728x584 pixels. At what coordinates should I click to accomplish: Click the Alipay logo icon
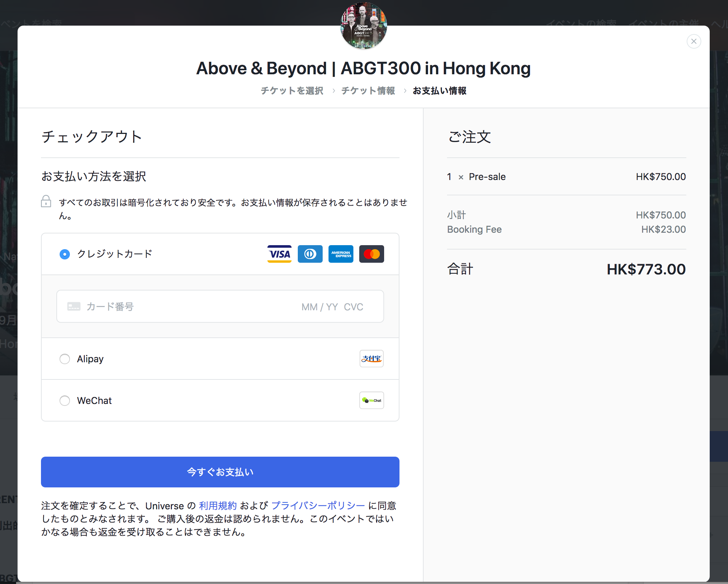(372, 359)
